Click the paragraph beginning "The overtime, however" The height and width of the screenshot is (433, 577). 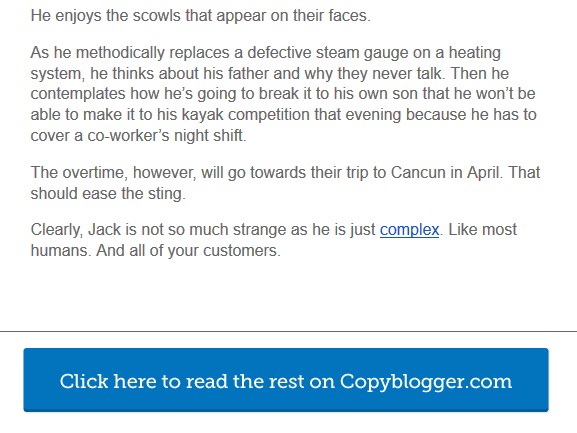285,183
